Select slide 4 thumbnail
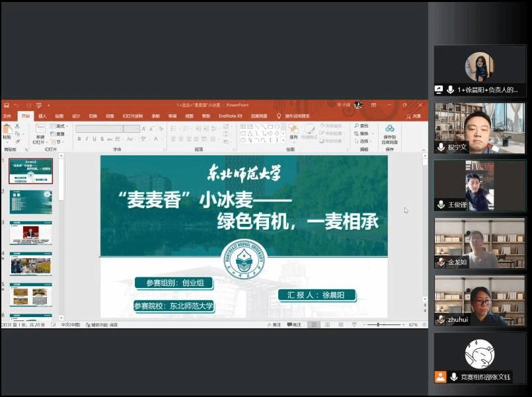 click(31, 264)
